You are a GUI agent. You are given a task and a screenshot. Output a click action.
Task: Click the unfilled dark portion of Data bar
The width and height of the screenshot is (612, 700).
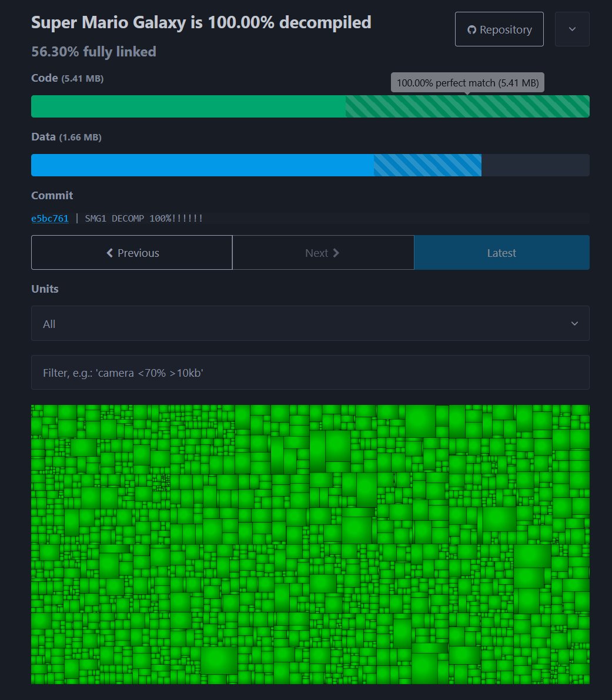[535, 165]
